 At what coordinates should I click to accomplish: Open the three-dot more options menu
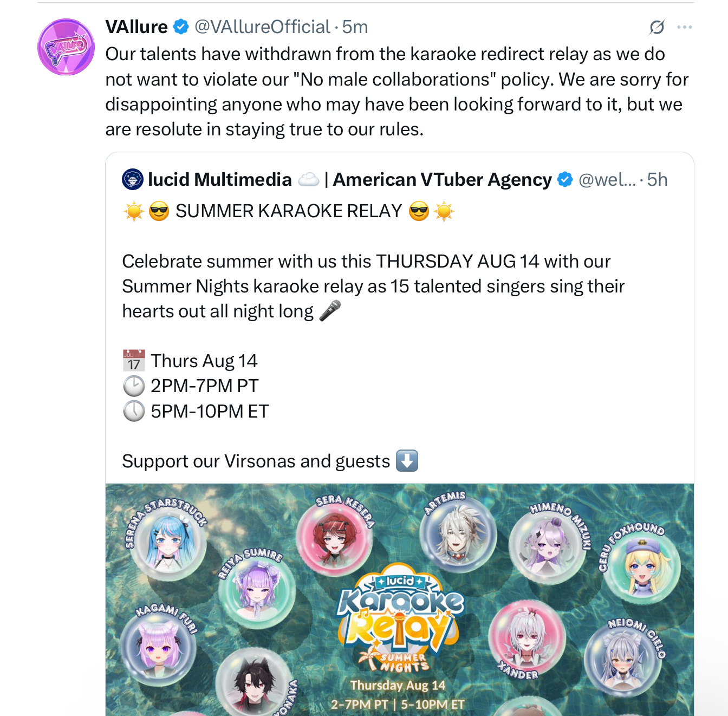[x=685, y=27]
